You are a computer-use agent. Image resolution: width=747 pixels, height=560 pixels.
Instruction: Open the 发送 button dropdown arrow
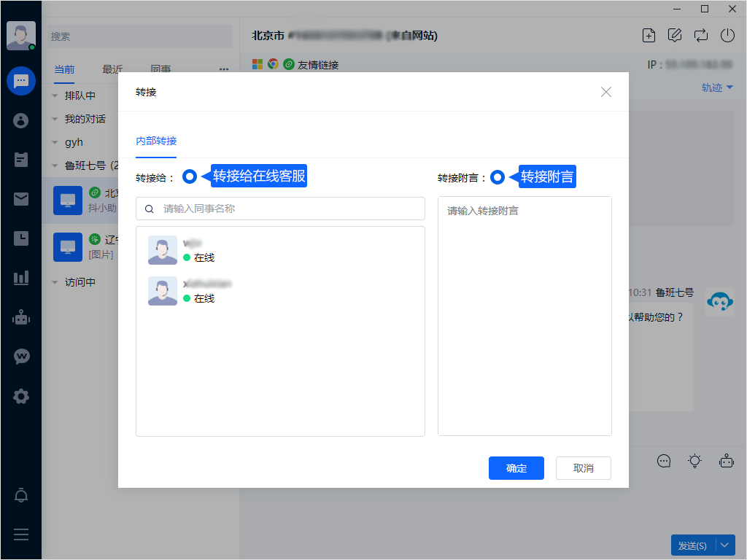click(x=725, y=545)
